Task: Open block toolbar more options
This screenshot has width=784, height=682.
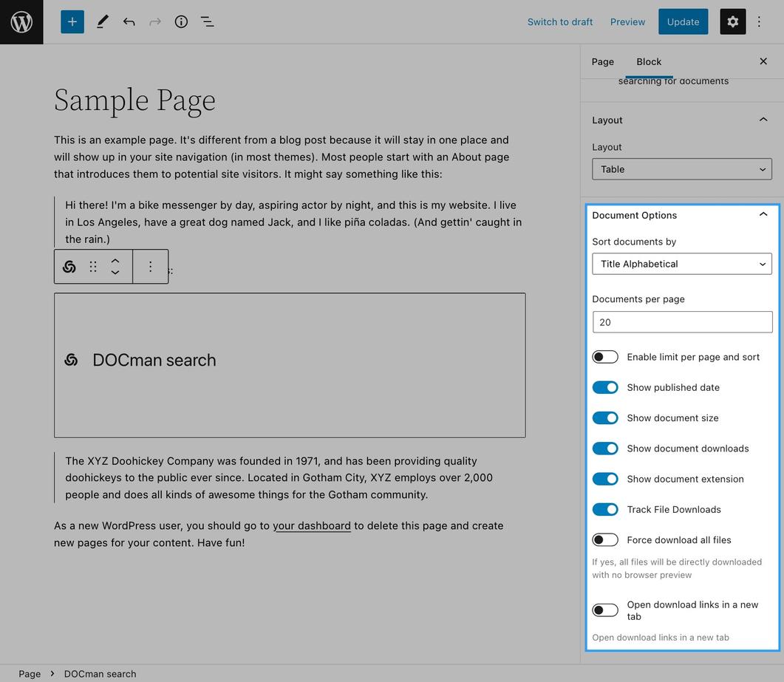Action: pos(150,267)
